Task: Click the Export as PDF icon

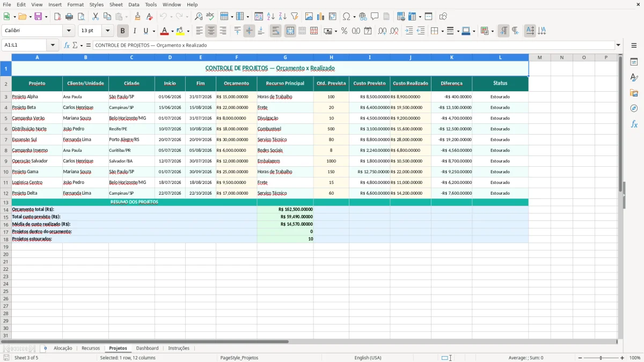Action: click(57, 17)
